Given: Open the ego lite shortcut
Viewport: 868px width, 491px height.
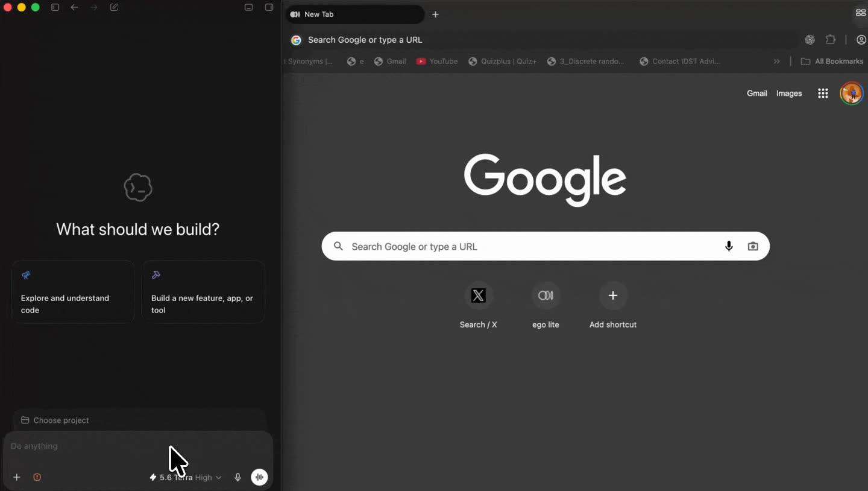Looking at the screenshot, I should 546,305.
